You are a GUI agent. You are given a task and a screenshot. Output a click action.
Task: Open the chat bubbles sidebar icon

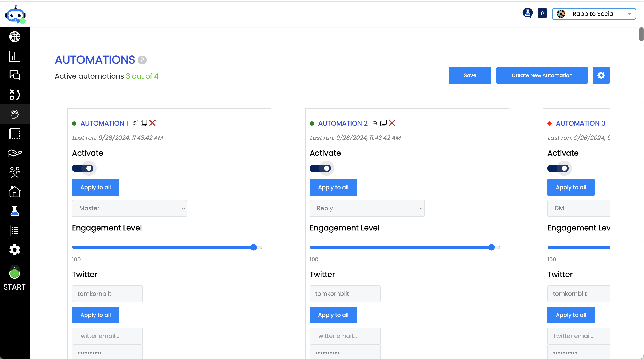15,75
